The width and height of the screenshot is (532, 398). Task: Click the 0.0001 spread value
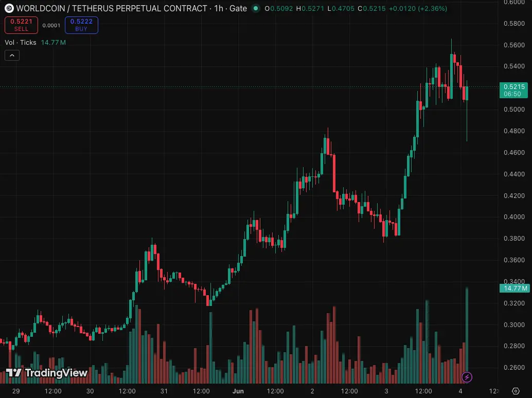click(51, 25)
